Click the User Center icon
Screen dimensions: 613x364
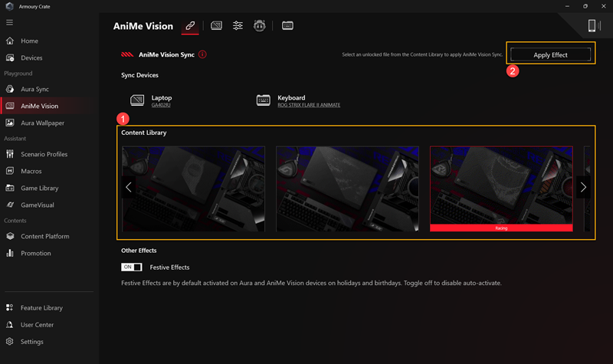[x=10, y=324]
